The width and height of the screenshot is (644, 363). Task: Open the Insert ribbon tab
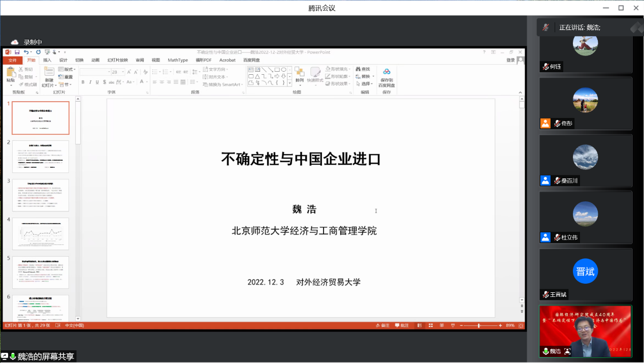(x=47, y=60)
